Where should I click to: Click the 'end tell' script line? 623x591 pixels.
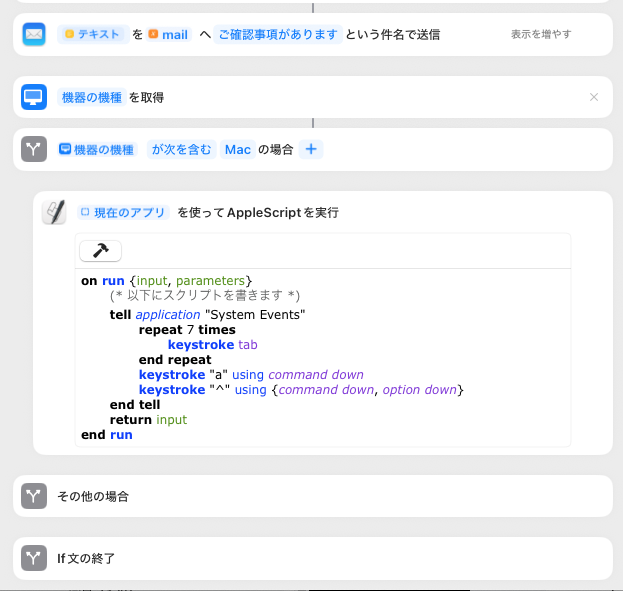tap(135, 405)
